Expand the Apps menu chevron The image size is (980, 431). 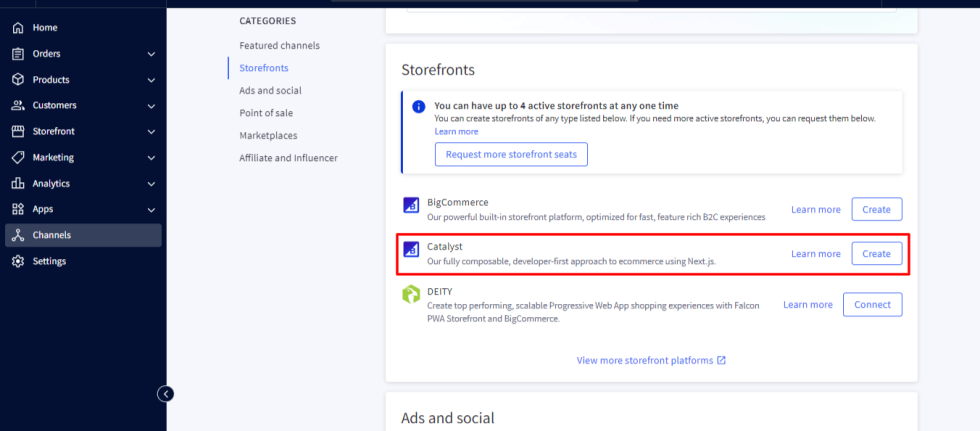point(151,210)
